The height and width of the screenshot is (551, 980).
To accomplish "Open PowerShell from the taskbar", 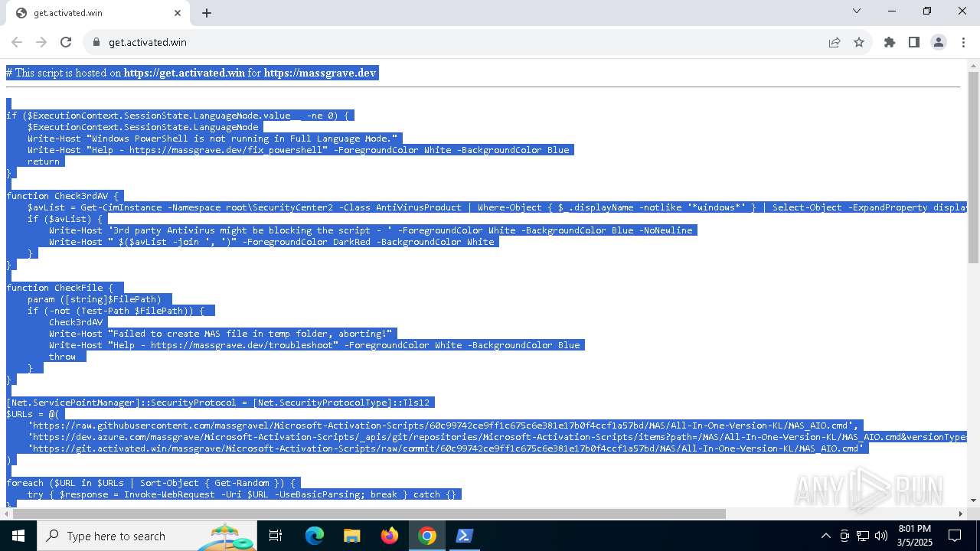I will [x=464, y=536].
